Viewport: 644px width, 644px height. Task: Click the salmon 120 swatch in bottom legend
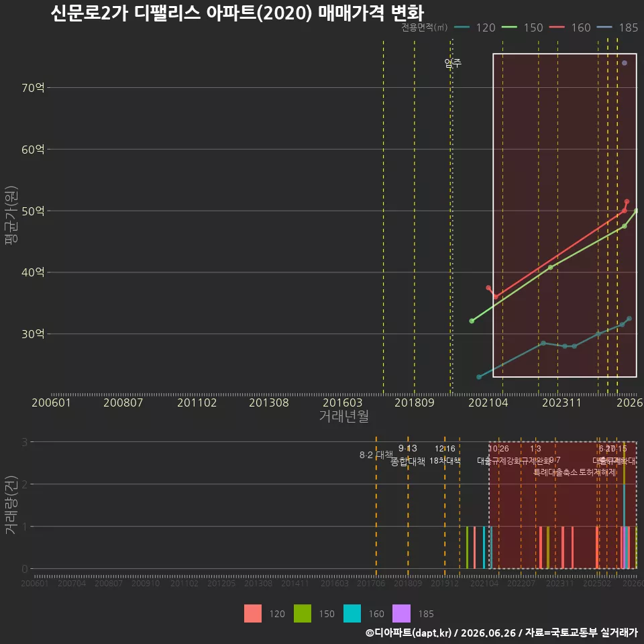(x=253, y=613)
